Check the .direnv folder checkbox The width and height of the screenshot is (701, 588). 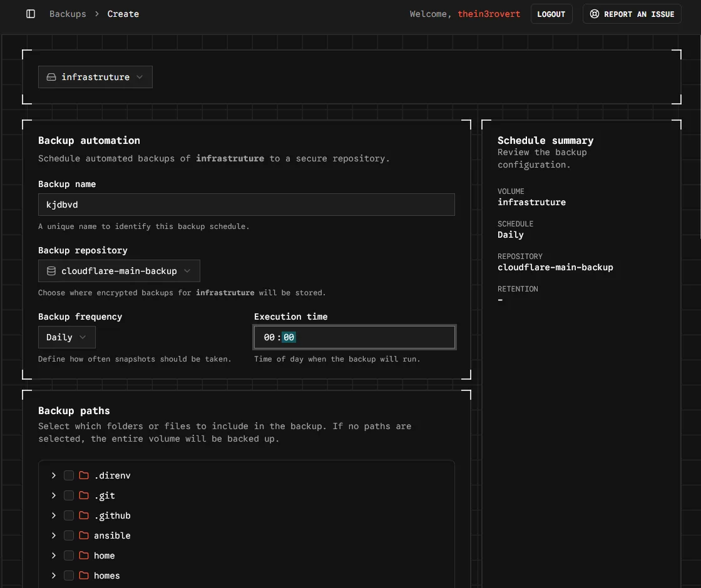tap(69, 475)
